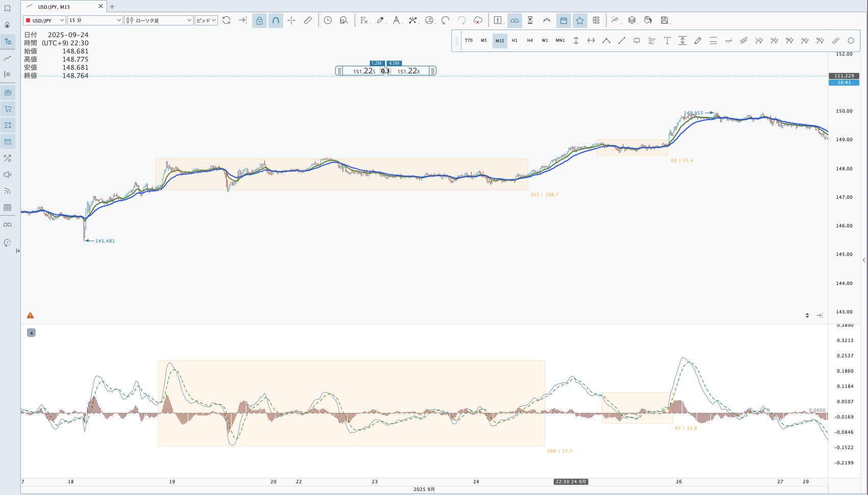
Task: Toggle the magnet snap mode
Action: point(276,20)
